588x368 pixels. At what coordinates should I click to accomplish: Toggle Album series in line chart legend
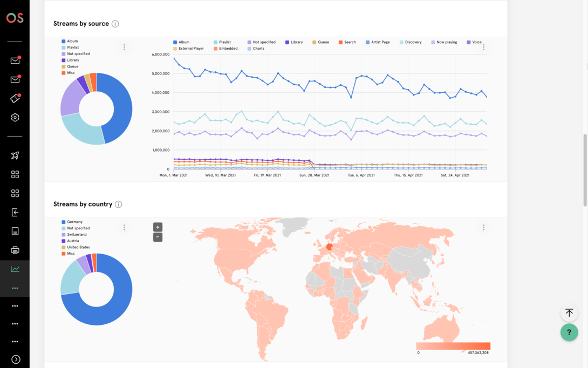[181, 42]
